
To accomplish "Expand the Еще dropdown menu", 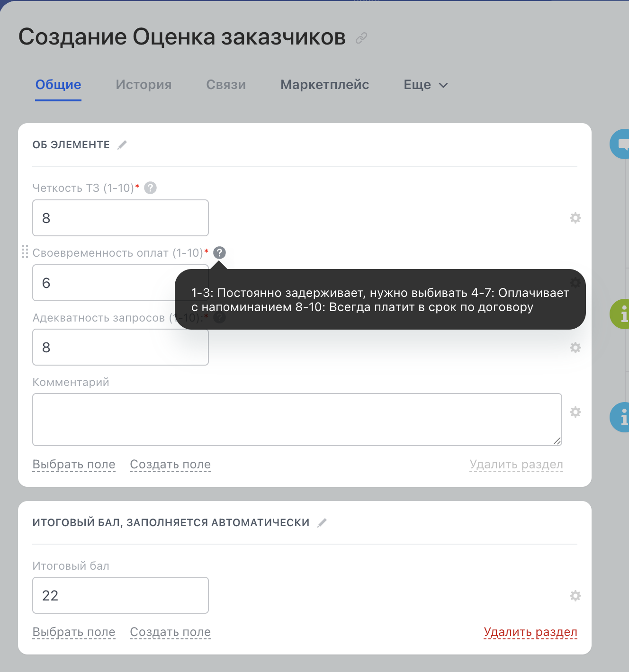I will (x=426, y=85).
